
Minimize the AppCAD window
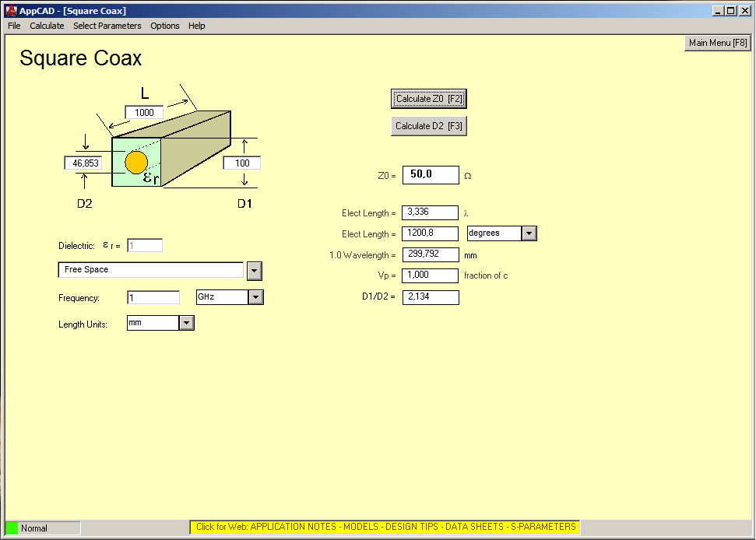(718, 11)
